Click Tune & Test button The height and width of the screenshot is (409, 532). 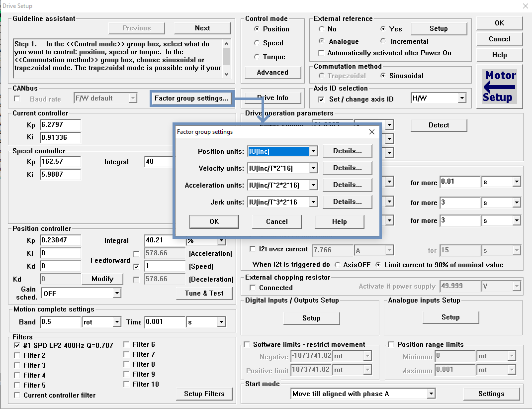(204, 293)
